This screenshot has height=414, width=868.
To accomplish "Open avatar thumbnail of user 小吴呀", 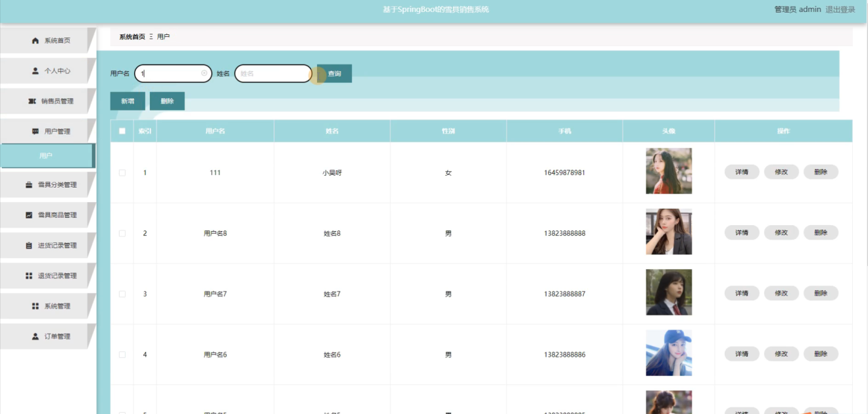I will tap(669, 171).
